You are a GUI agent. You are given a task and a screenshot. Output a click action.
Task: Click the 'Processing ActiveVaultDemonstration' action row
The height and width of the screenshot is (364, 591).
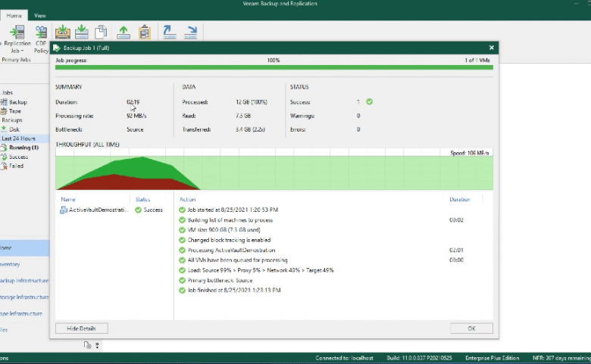tap(231, 250)
